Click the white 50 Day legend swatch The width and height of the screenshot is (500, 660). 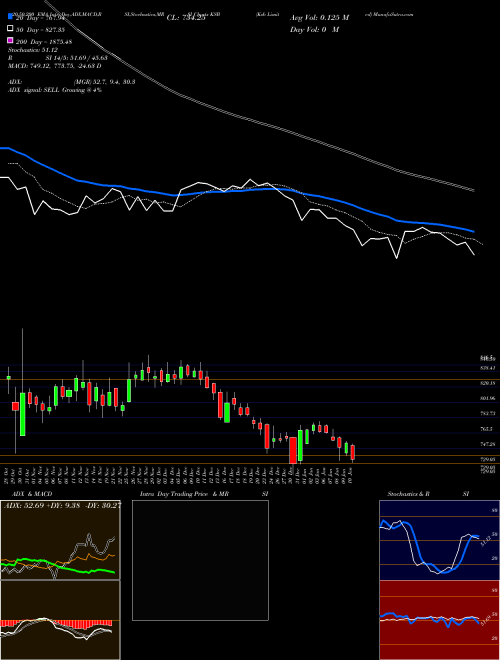11,29
